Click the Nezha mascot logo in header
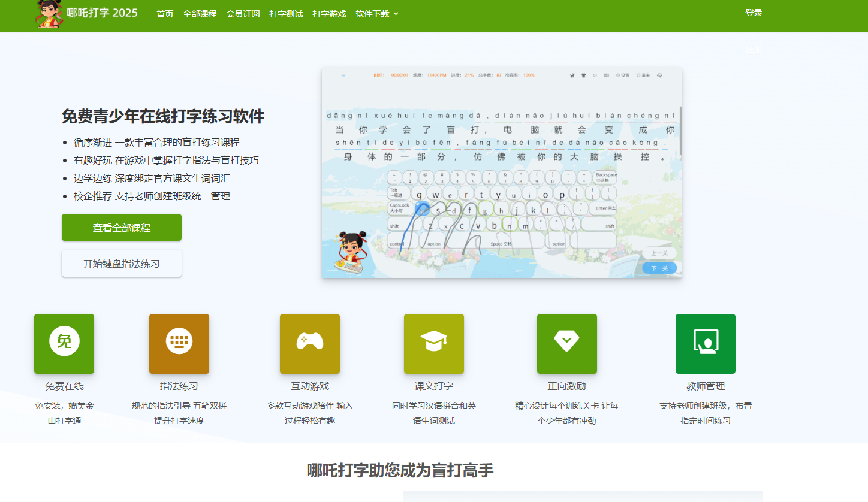Image resolution: width=868 pixels, height=502 pixels. 49,14
